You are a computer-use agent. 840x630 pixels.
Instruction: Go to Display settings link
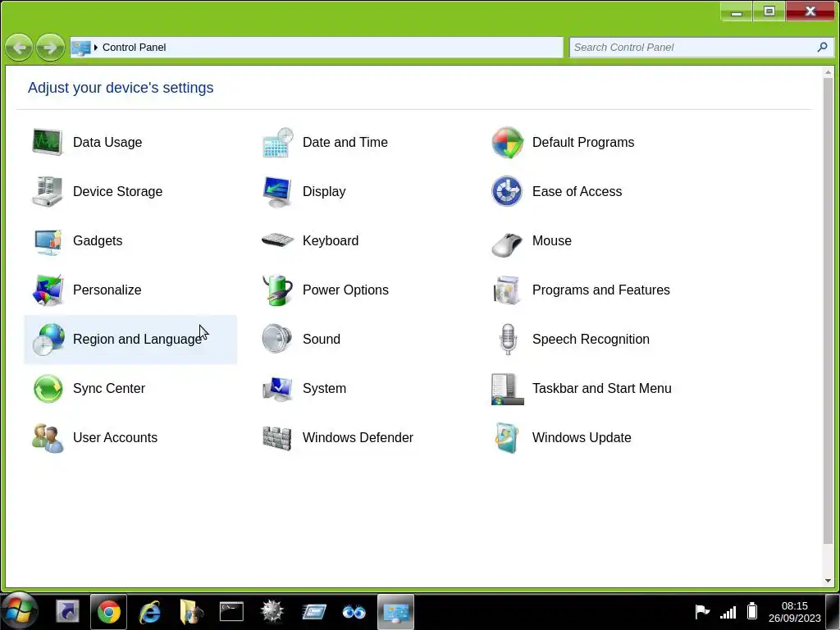[x=324, y=192]
